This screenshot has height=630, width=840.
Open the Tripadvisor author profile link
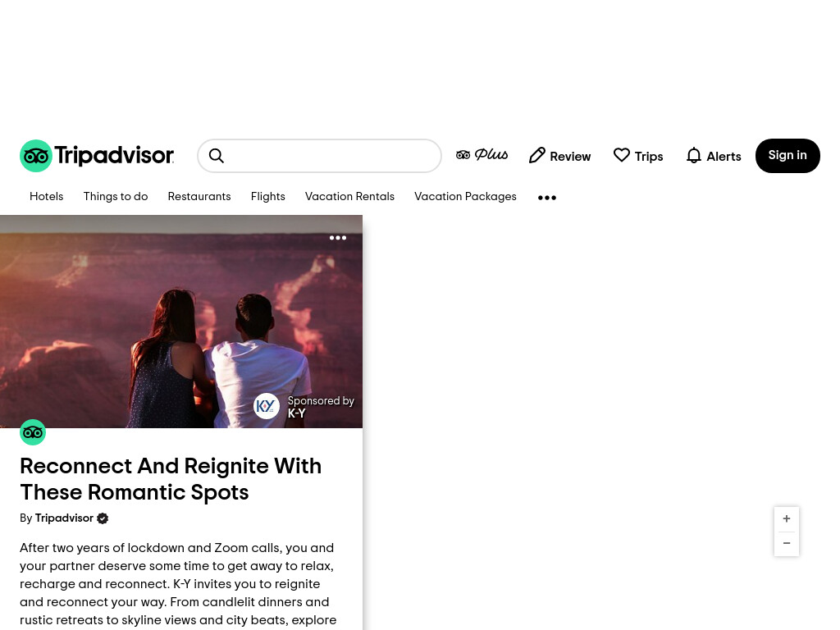tap(64, 518)
